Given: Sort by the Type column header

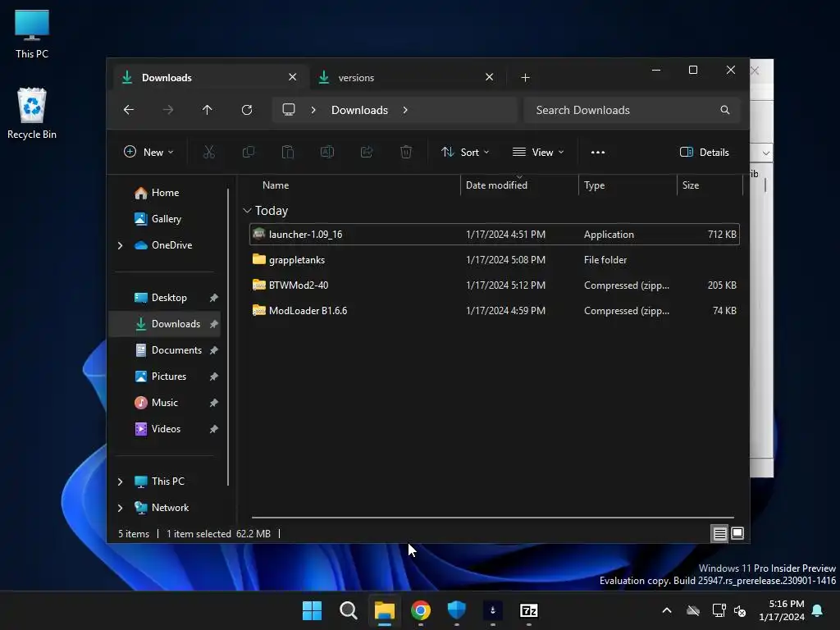Looking at the screenshot, I should tap(628, 185).
